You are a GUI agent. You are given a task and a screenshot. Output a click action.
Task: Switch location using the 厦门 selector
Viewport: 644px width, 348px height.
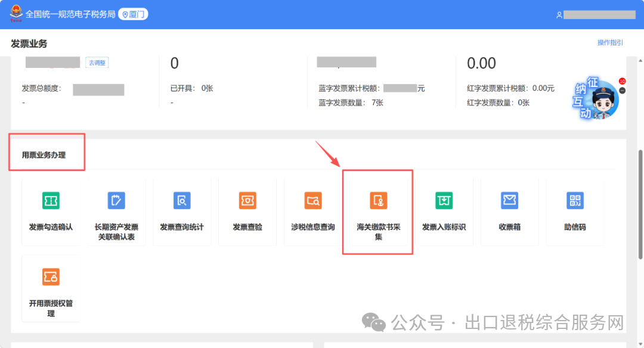(133, 14)
